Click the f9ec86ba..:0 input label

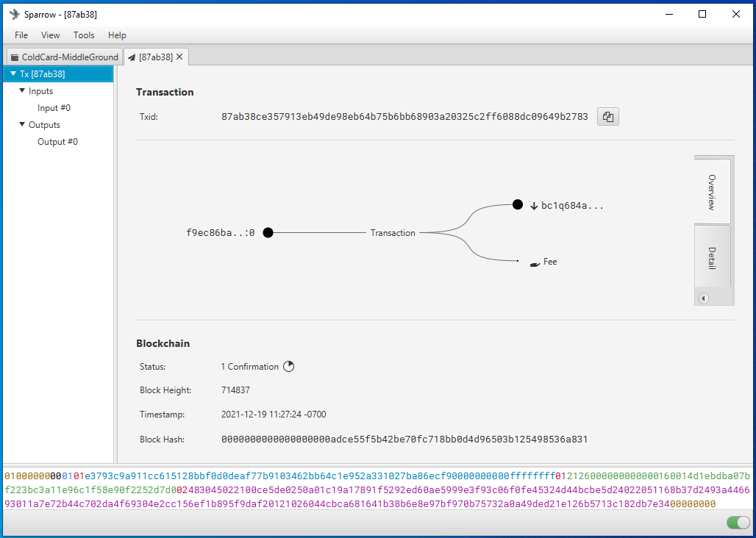coord(221,233)
